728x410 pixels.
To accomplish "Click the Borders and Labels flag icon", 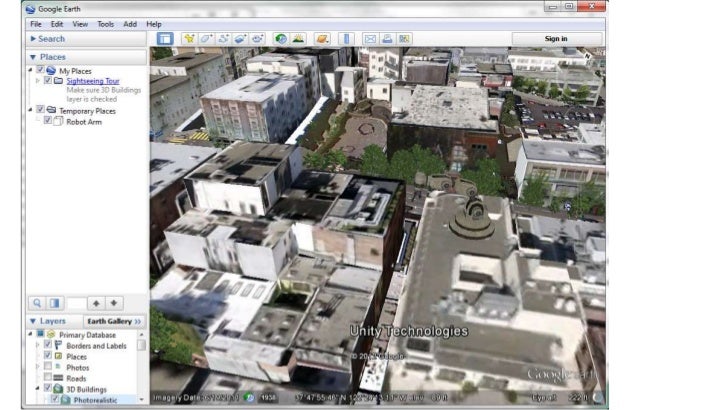I will [58, 345].
